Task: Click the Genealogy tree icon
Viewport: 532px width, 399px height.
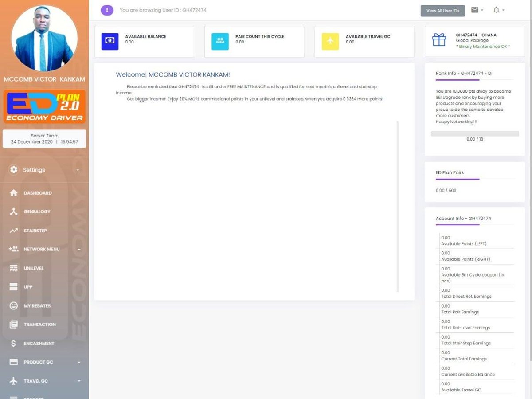Action: (x=14, y=211)
